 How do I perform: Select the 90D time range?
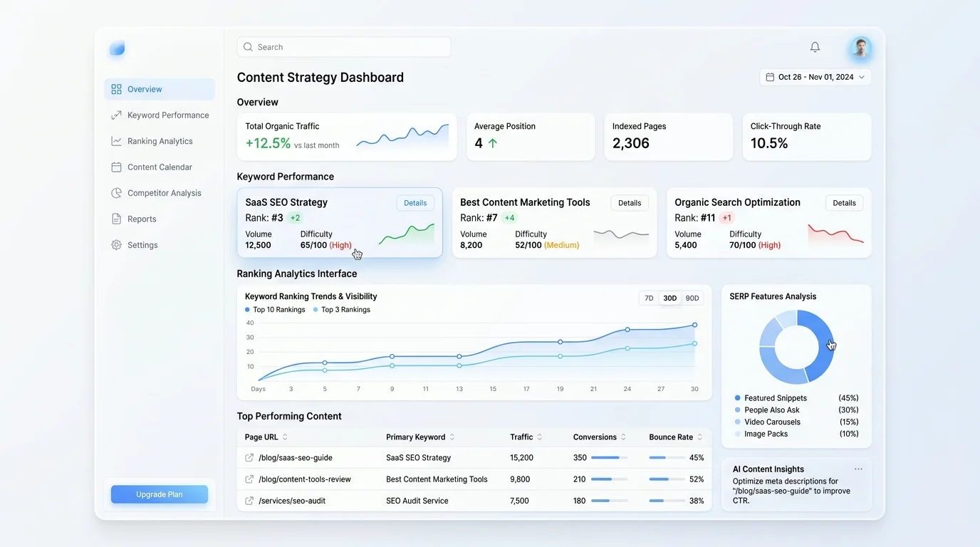pos(692,298)
